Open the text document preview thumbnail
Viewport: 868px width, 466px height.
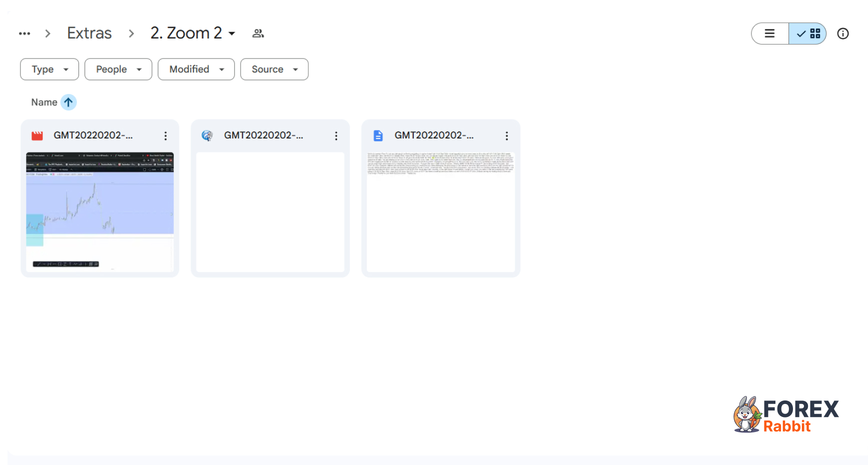click(441, 212)
